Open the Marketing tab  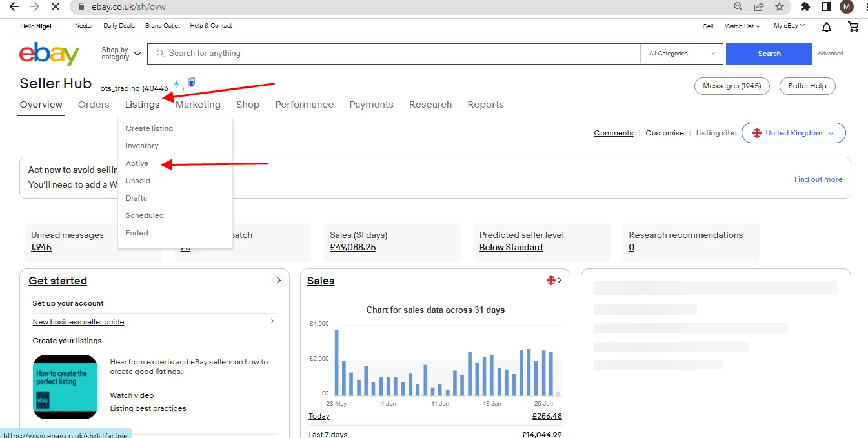[x=198, y=105]
